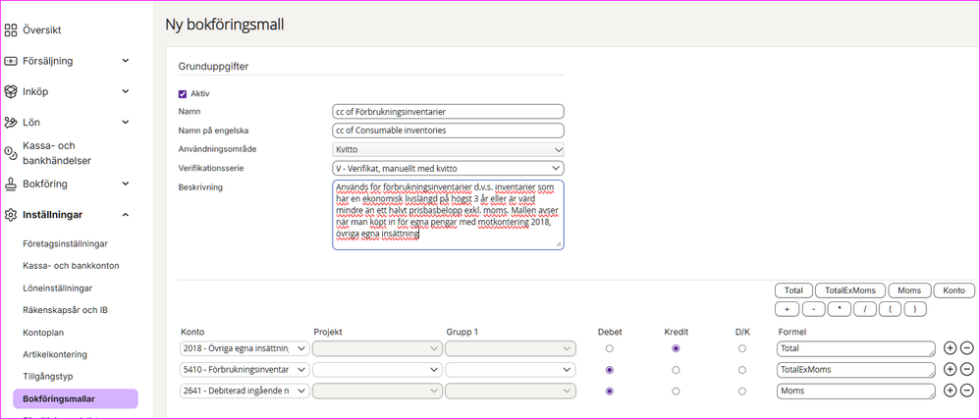Click the Lön hand-coin icon
The image size is (980, 419).
point(11,123)
